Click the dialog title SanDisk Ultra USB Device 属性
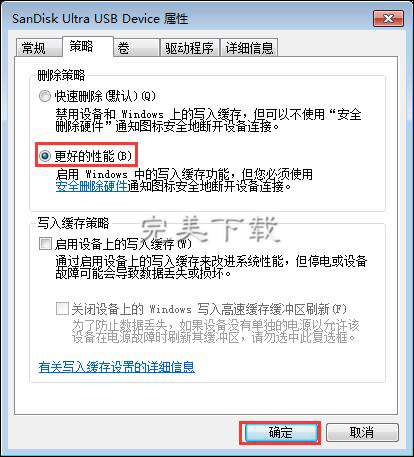 click(x=100, y=19)
